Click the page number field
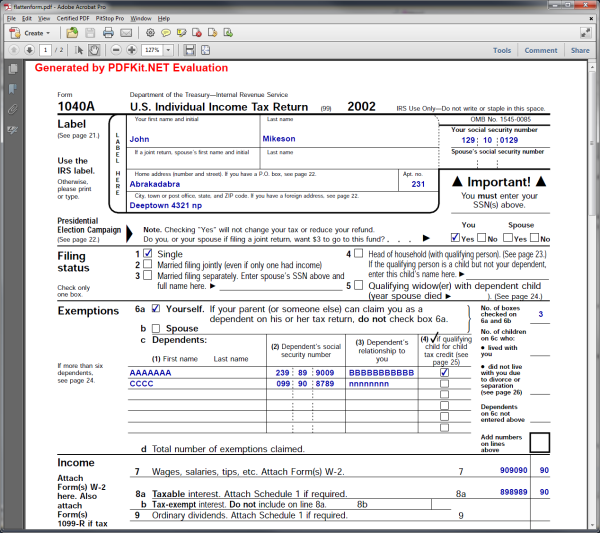600x533 pixels. pyautogui.click(x=46, y=50)
